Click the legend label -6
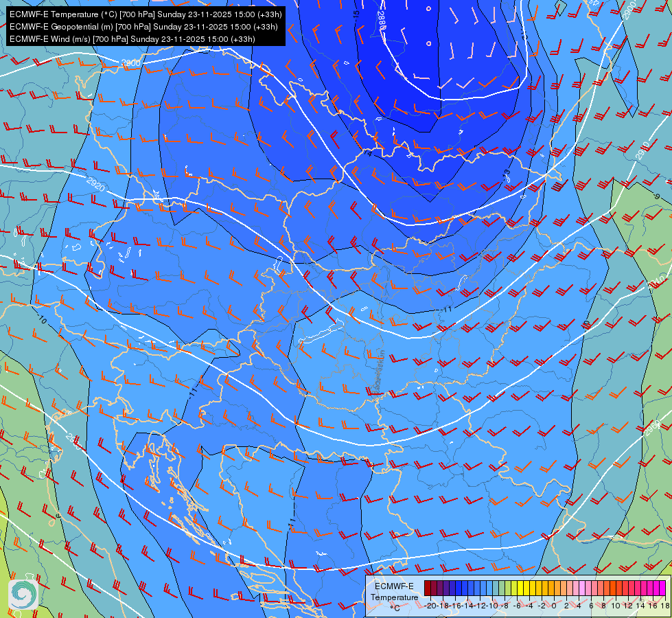This screenshot has height=618, width=672. pos(517,606)
